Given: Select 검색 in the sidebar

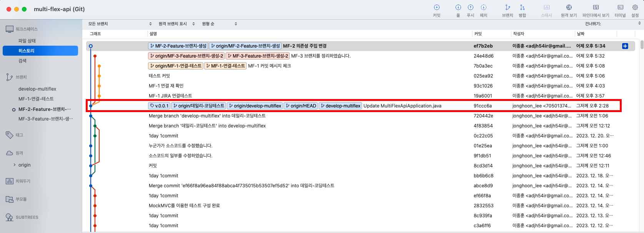Looking at the screenshot, I should click(x=23, y=61).
